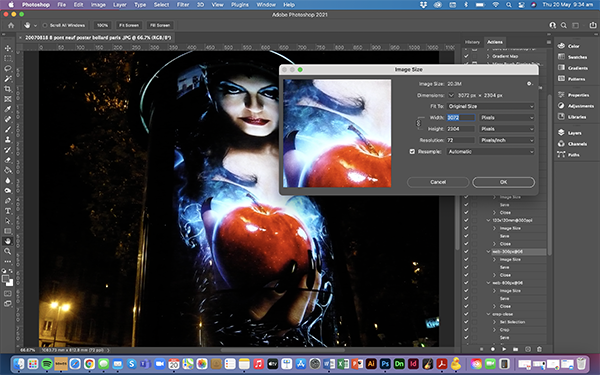Viewport: 600px width, 375px height.
Task: Open Resample Automatic dropdown
Action: click(x=491, y=152)
